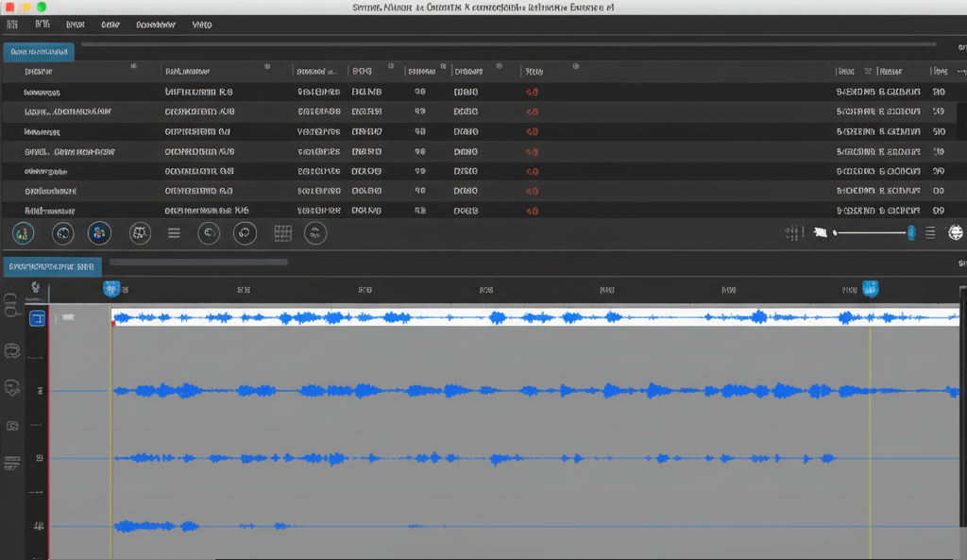Open the grid view icon in the toolbar
Viewport: 967px width, 560px height.
282,232
